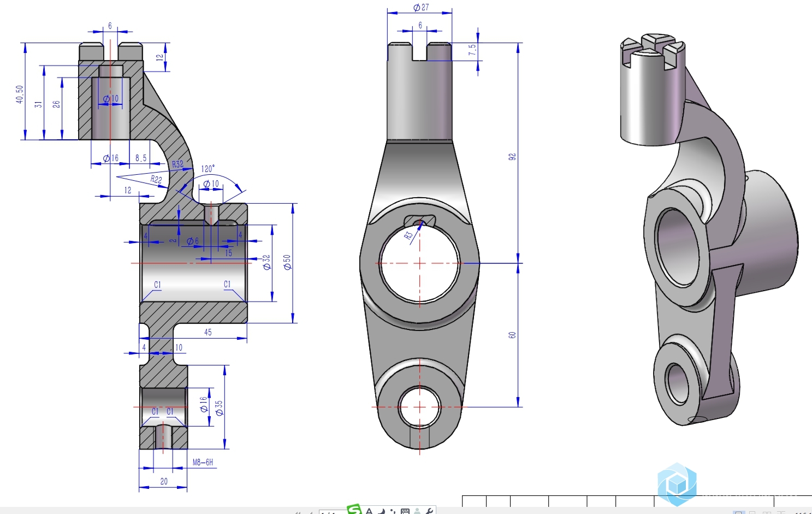Select the 45 length dimension
The image size is (812, 514).
point(208,332)
